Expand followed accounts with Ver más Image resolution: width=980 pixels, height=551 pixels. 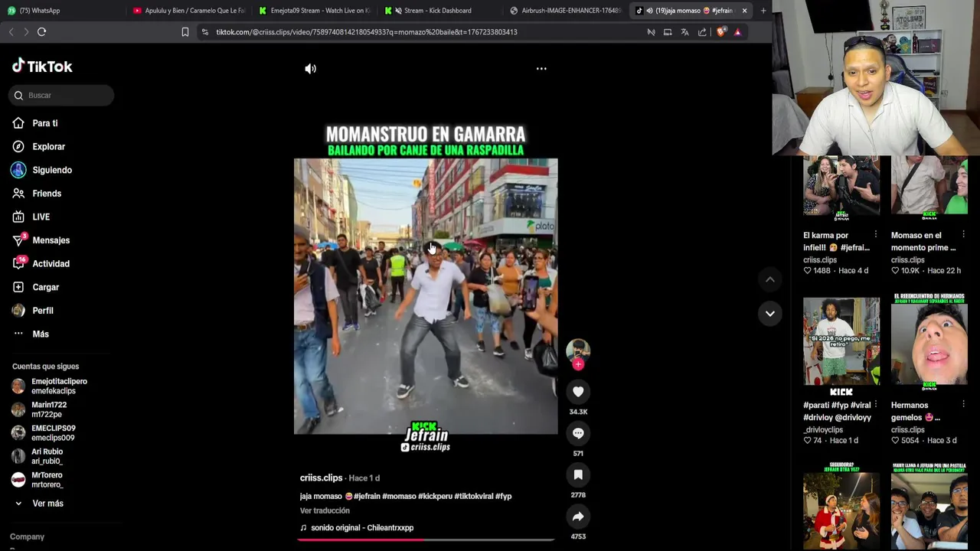(47, 504)
